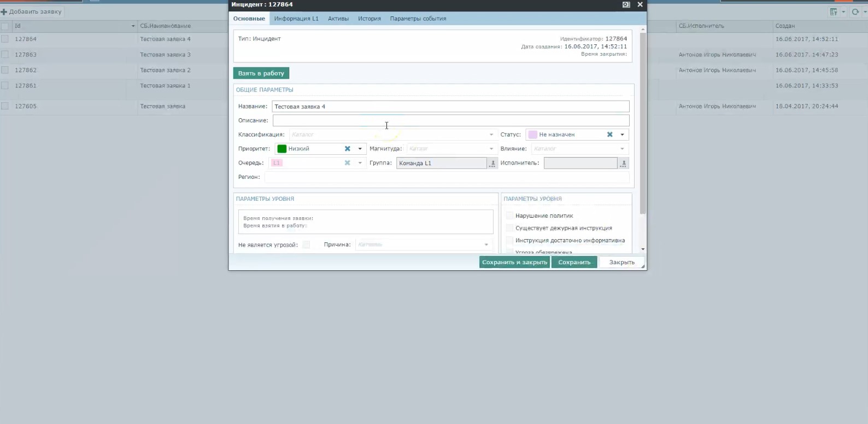Viewport: 868px width, 424px height.
Task: Click the pink L1 queue tag
Action: coord(277,163)
